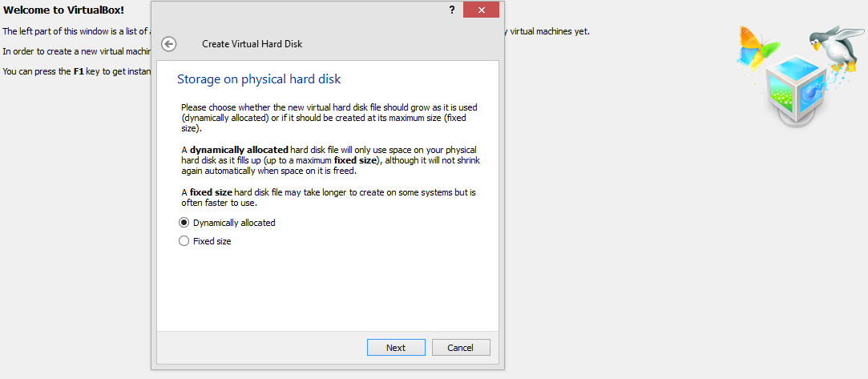Close the Create Virtual Hard Disk dialog
The width and height of the screenshot is (868, 379).
point(481,10)
